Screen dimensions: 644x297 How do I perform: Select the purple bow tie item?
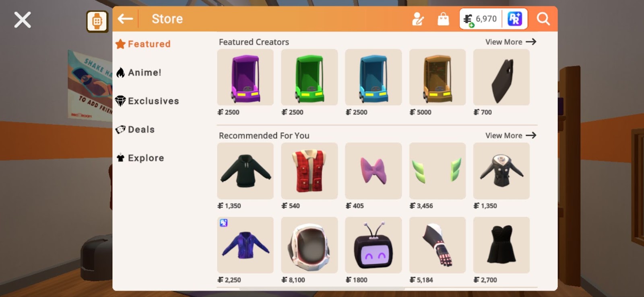(x=373, y=171)
